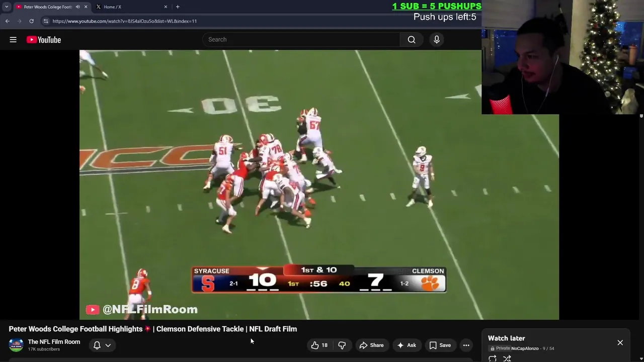Open the tab search dropdown arrow
This screenshot has height=362, width=644.
[7, 7]
